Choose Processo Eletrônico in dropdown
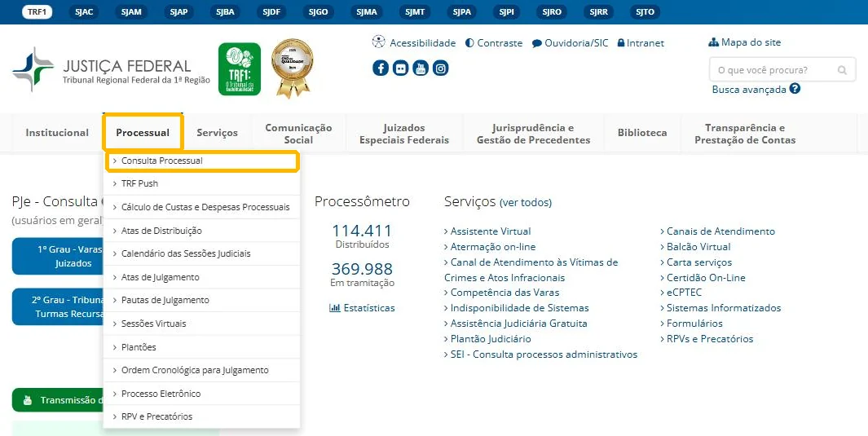Screen dimensions: 868x436 tap(202, 394)
